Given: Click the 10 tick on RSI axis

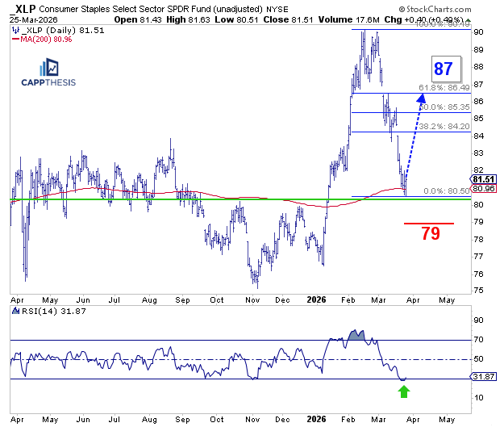Looking at the screenshot, I should point(478,398).
